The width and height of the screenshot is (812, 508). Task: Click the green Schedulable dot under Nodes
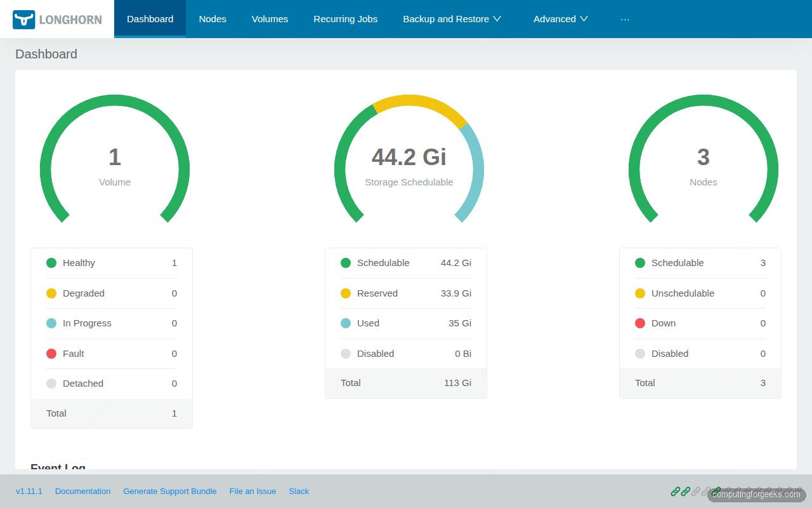point(640,262)
